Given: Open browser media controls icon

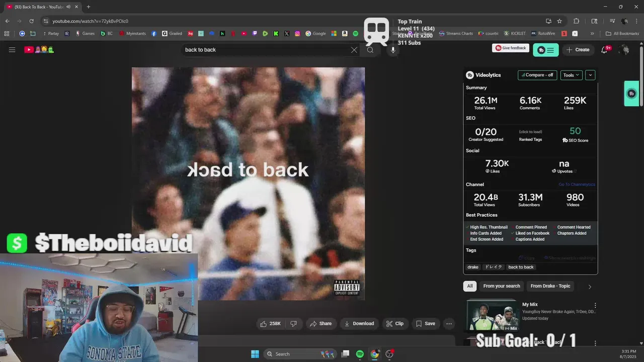Looking at the screenshot, I should [612, 21].
